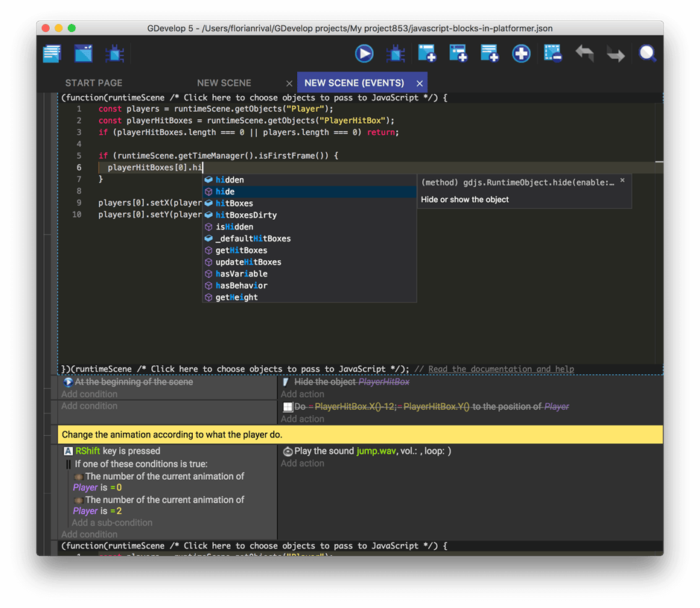Click the circular plus add-other-event icon
Screen dimensions: 700x608
(x=521, y=54)
